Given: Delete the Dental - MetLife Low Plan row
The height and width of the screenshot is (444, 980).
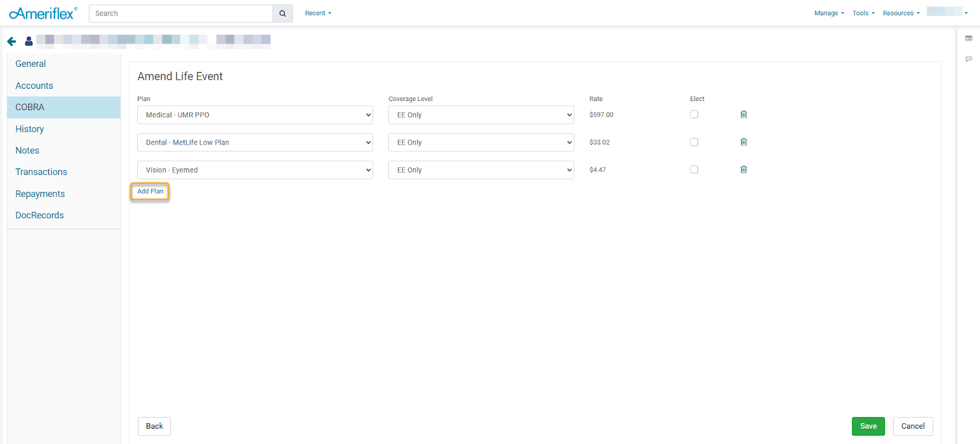Looking at the screenshot, I should pyautogui.click(x=744, y=142).
